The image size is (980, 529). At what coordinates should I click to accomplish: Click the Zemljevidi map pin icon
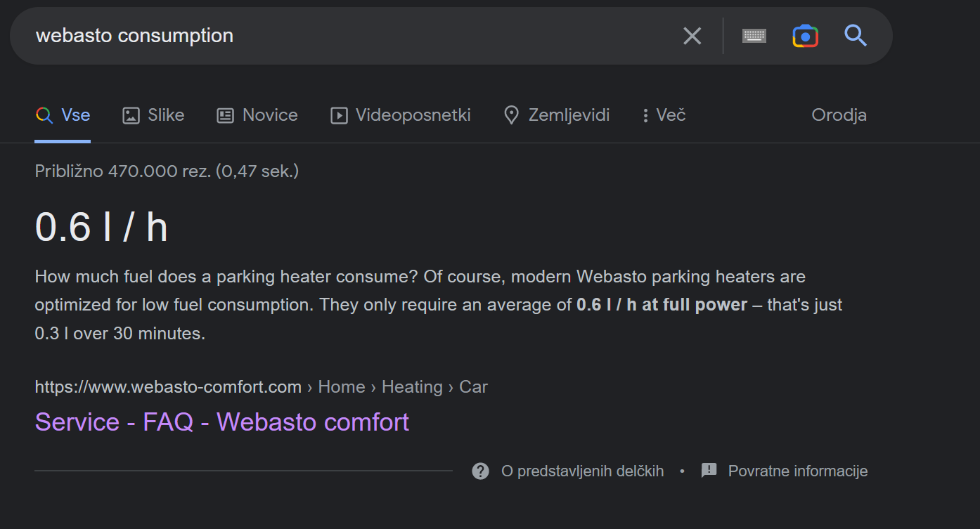[x=512, y=115]
